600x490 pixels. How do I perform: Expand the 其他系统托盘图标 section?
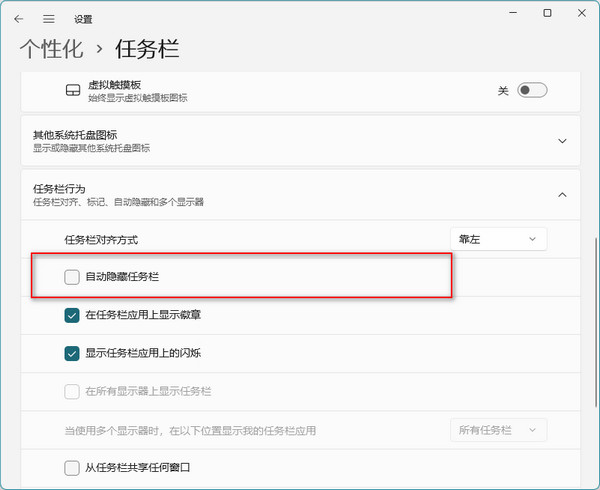pos(562,142)
